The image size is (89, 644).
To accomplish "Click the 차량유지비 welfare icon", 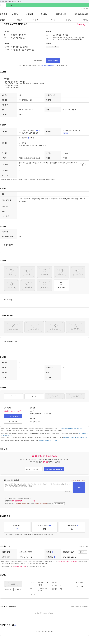I will point(44,272).
